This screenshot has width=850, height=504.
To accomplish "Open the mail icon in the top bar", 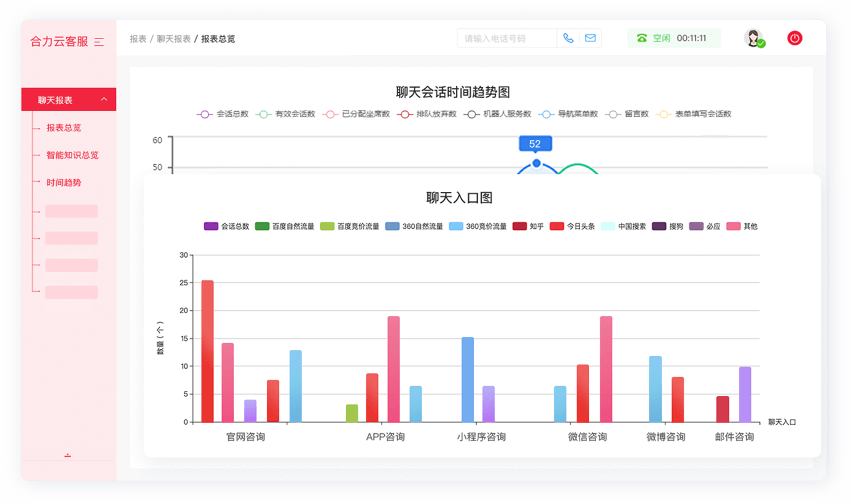I will pyautogui.click(x=590, y=38).
